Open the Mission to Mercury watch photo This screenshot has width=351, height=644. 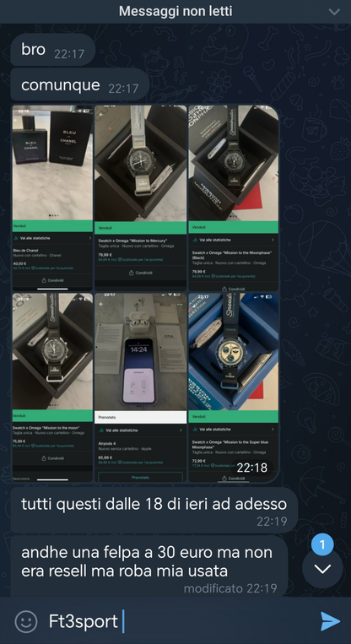pos(140,198)
